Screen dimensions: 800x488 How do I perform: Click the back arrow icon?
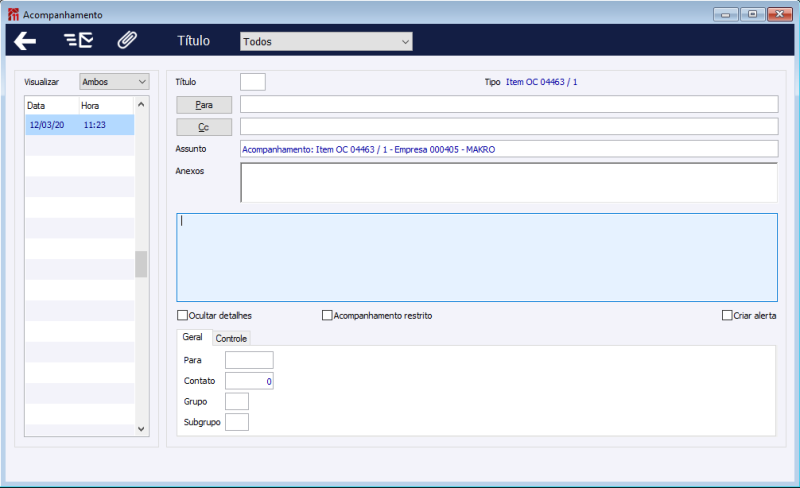pyautogui.click(x=25, y=41)
